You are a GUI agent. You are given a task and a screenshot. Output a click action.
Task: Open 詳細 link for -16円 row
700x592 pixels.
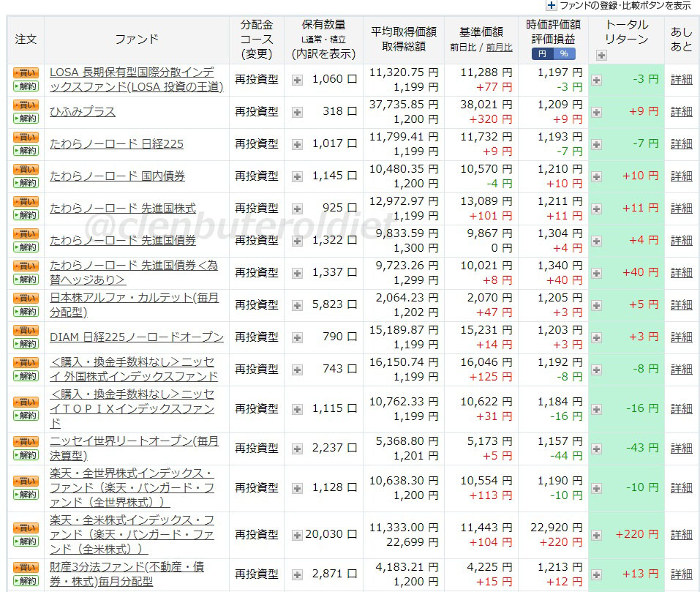[x=681, y=408]
